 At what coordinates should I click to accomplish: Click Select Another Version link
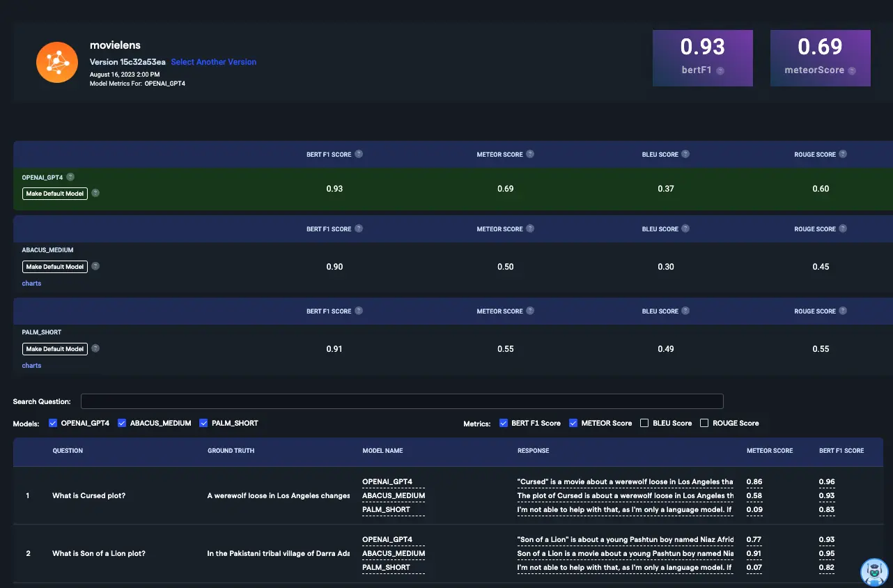click(213, 62)
